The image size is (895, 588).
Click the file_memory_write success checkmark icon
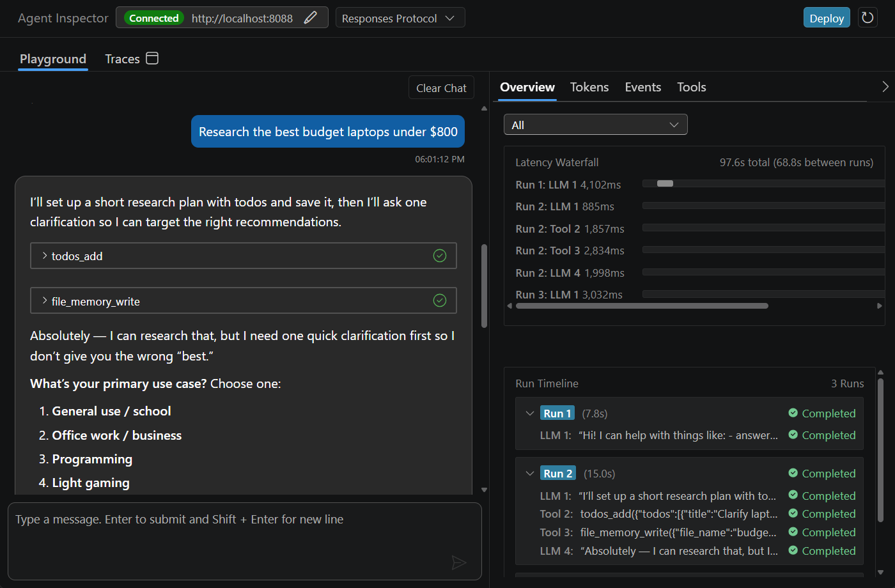(440, 300)
